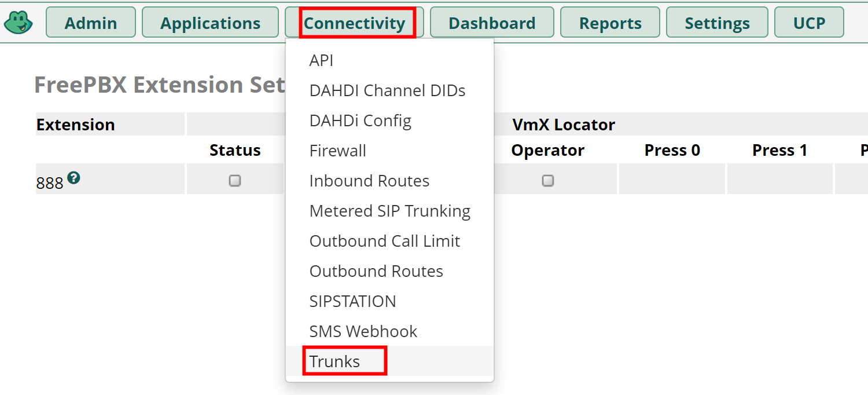868x395 pixels.
Task: Open the Admin dropdown menu
Action: tap(91, 23)
